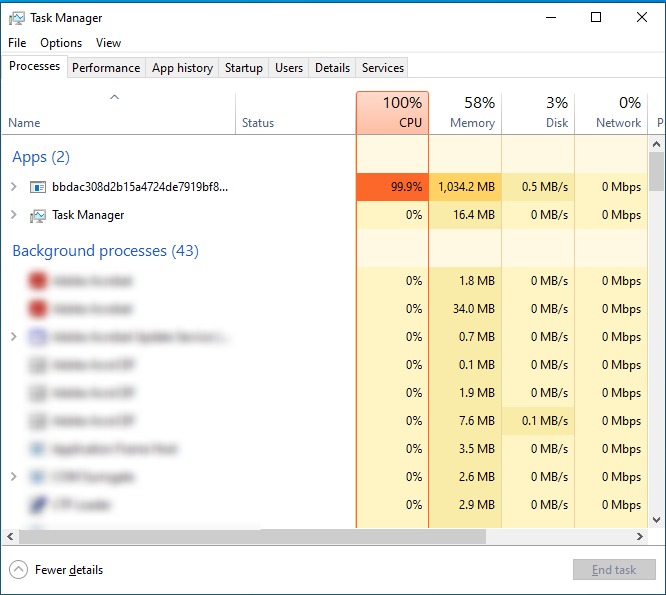Select the Task Manager process row name
666x595 pixels.
pos(88,215)
